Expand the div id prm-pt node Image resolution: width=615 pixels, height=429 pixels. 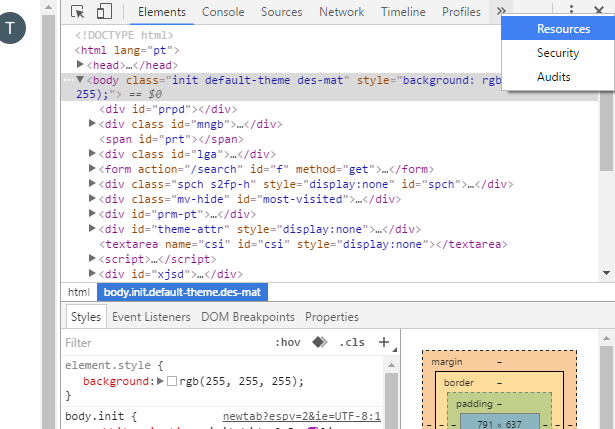coord(92,213)
